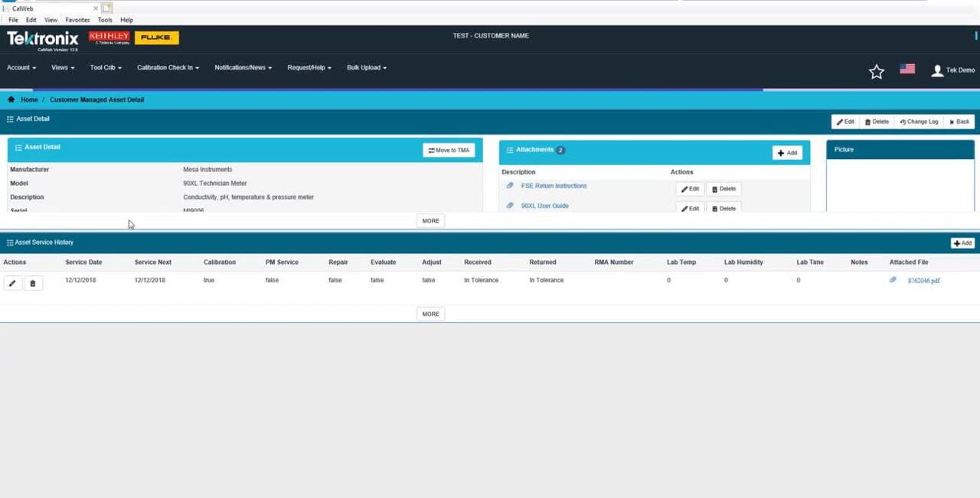Open the Favorites browser menu

[77, 20]
